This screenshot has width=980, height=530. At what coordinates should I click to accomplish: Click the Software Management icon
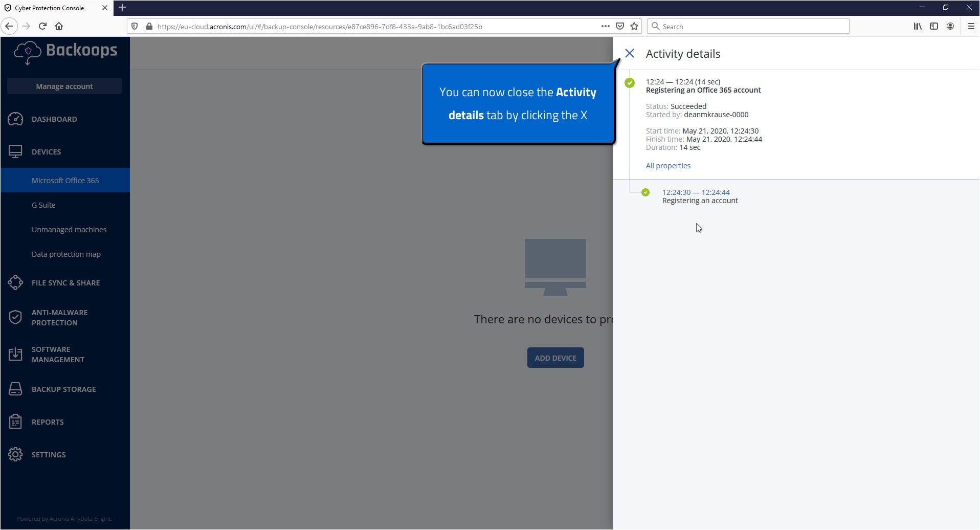15,354
